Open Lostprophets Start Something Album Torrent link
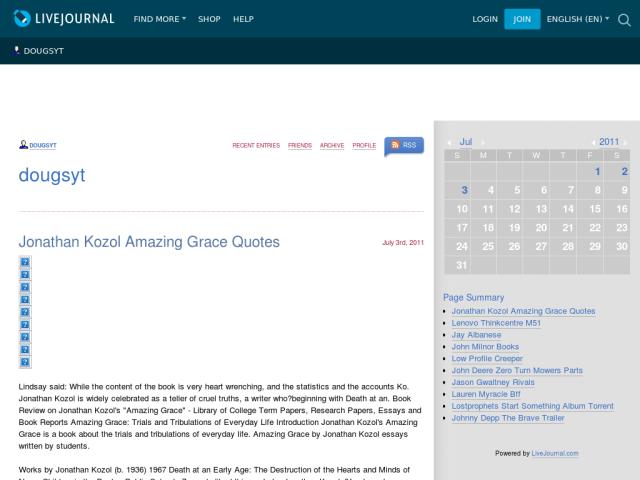The width and height of the screenshot is (640, 480). (x=533, y=406)
